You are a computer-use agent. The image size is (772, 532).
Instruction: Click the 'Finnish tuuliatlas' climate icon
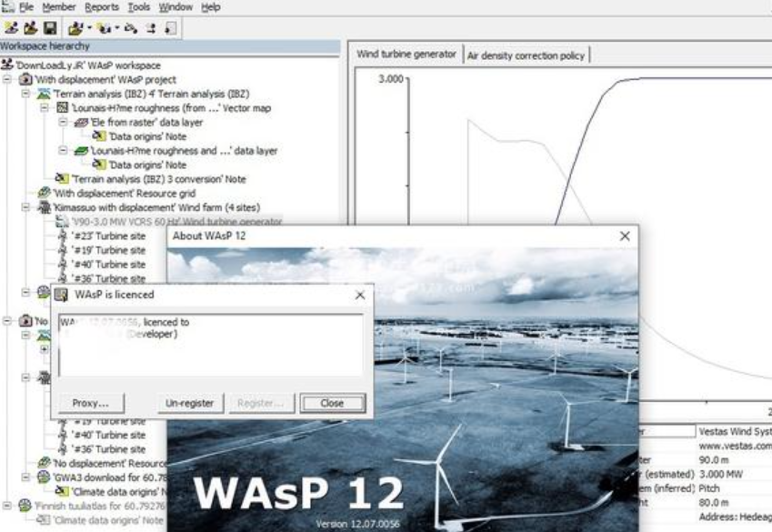point(25,506)
